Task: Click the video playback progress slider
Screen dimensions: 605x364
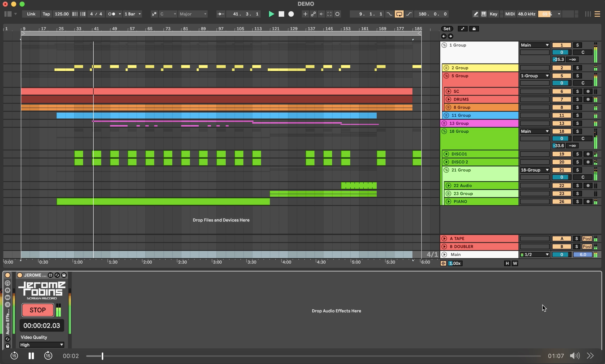Action: tap(313, 356)
